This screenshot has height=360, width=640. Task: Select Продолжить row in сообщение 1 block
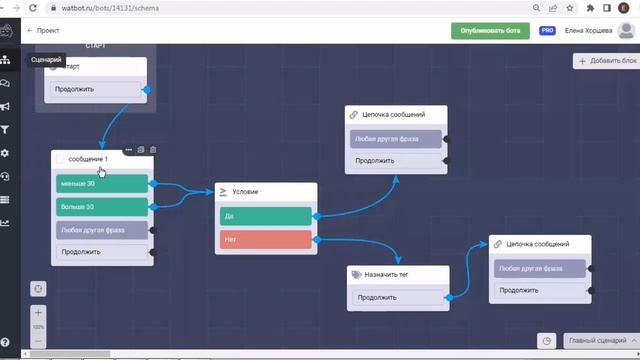coord(102,252)
